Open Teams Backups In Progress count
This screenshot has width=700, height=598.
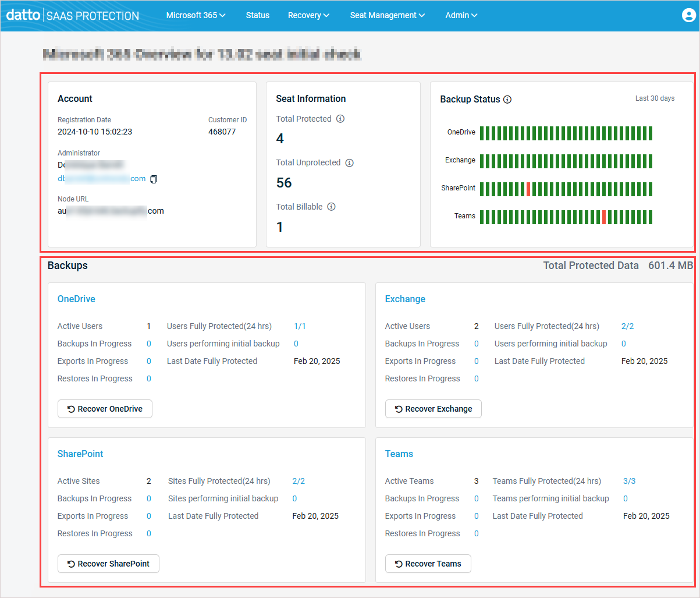click(x=477, y=498)
